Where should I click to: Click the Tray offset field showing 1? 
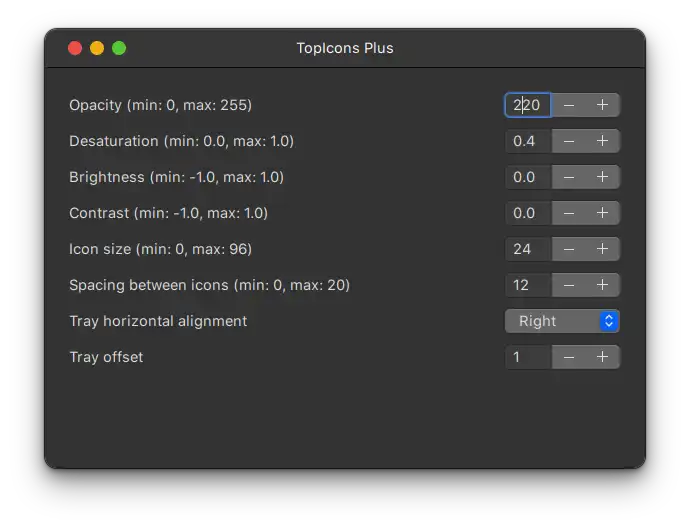tap(528, 357)
